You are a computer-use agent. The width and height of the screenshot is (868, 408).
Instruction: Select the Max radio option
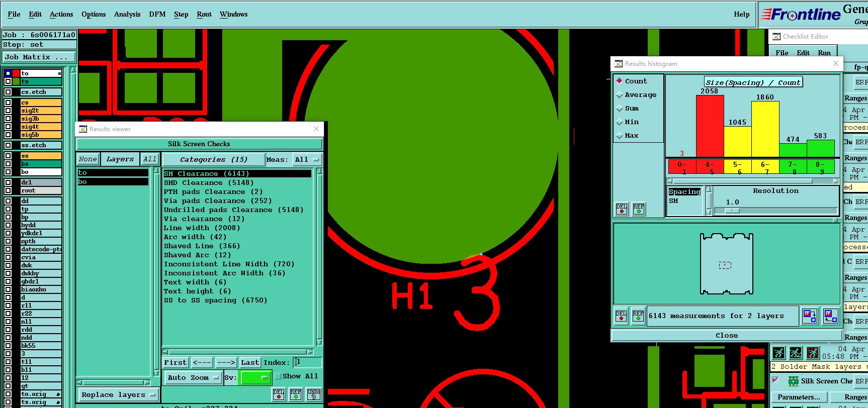[x=620, y=136]
